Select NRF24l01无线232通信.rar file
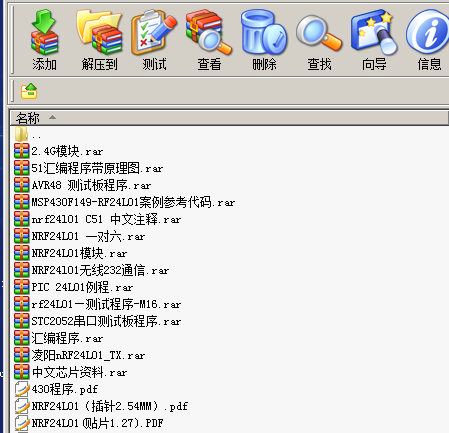This screenshot has height=433, width=449. (x=92, y=270)
